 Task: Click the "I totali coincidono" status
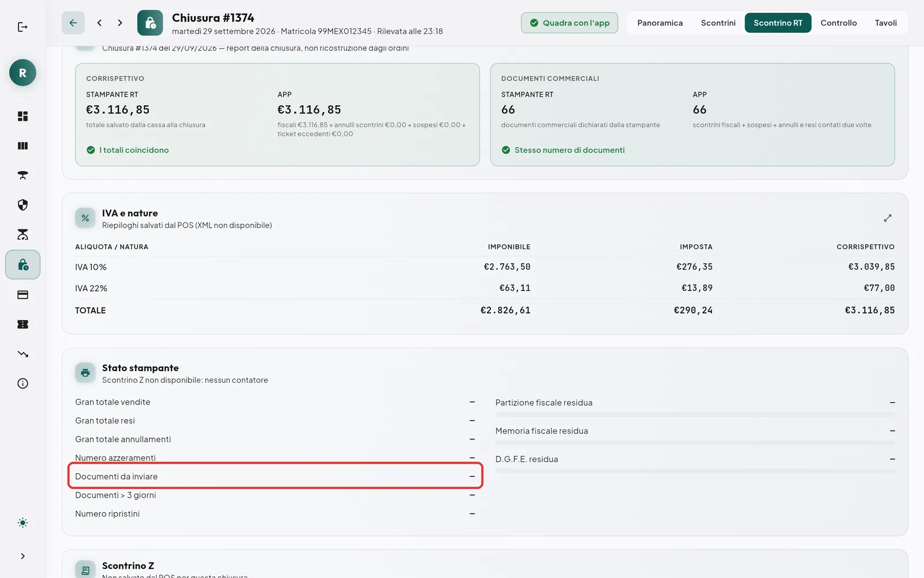[128, 150]
